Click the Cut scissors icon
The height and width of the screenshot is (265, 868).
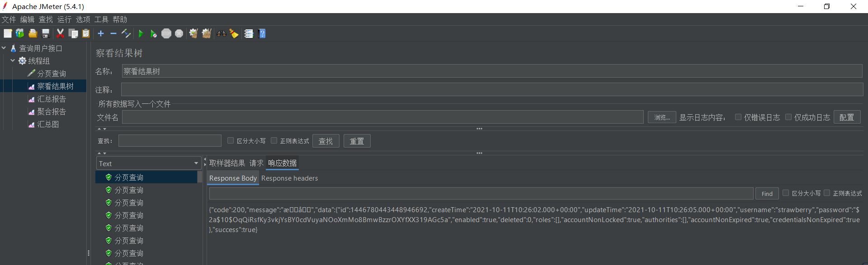(60, 33)
